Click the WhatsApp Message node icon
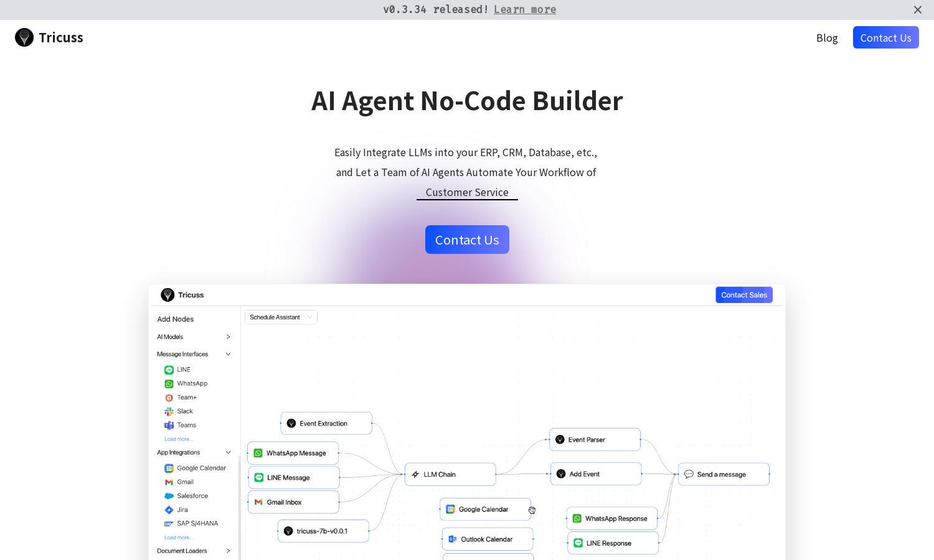Screen dimensions: 934x560 tap(258, 453)
